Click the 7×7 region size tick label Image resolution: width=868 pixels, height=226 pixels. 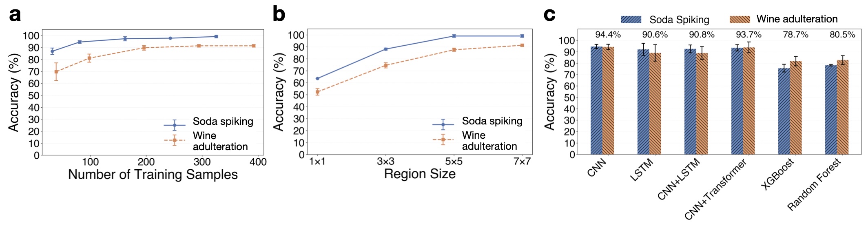(x=522, y=162)
